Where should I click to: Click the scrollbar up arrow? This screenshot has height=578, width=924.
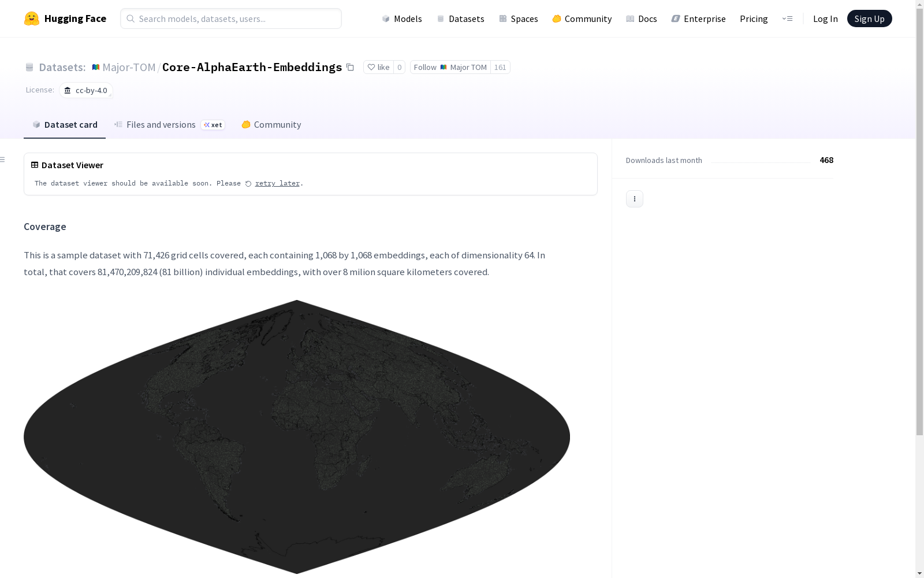point(919,4)
